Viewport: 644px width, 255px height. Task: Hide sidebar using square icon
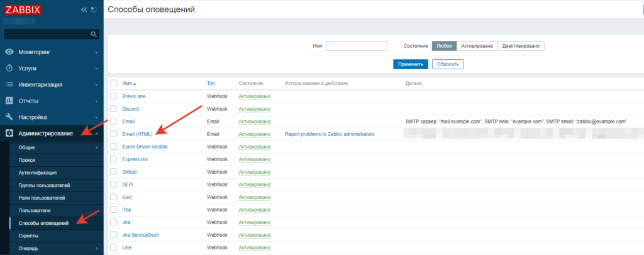(94, 9)
